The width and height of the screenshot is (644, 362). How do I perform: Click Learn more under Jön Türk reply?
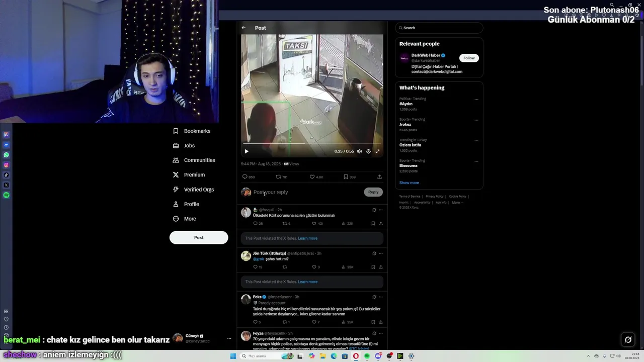(x=307, y=282)
